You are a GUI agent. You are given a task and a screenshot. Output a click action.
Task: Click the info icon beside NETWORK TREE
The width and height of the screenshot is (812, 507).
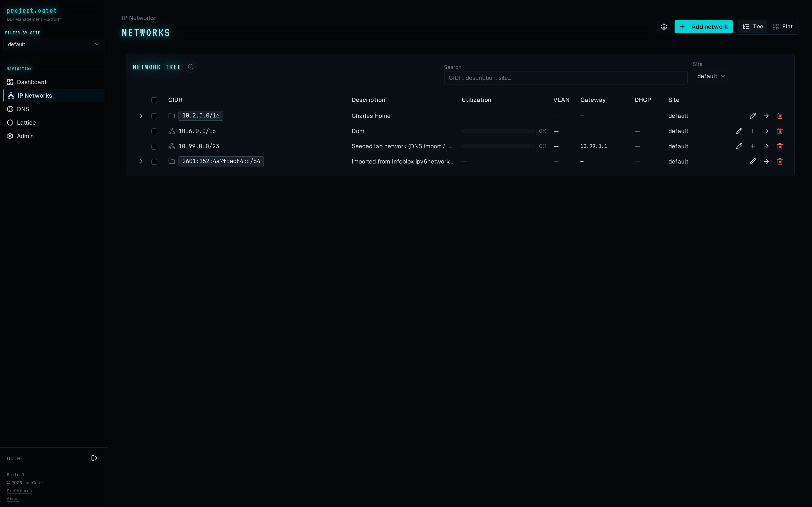pos(191,67)
